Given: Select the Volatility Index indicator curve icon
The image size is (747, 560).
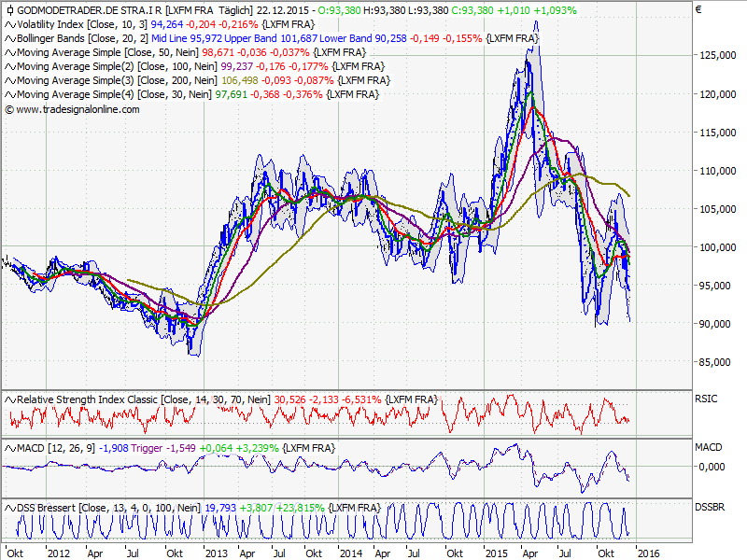Looking at the screenshot, I should (9, 25).
